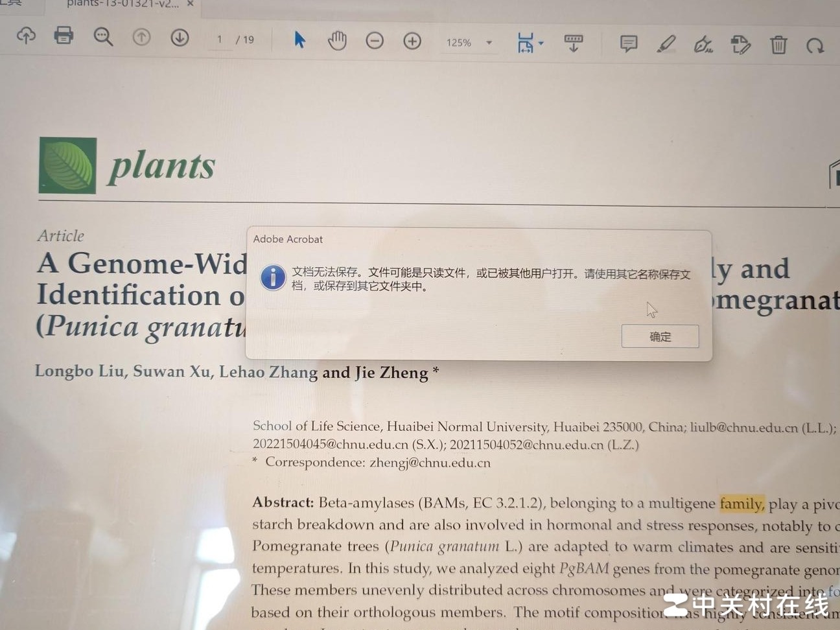
Task: Go to the next page with down arrow
Action: point(180,38)
